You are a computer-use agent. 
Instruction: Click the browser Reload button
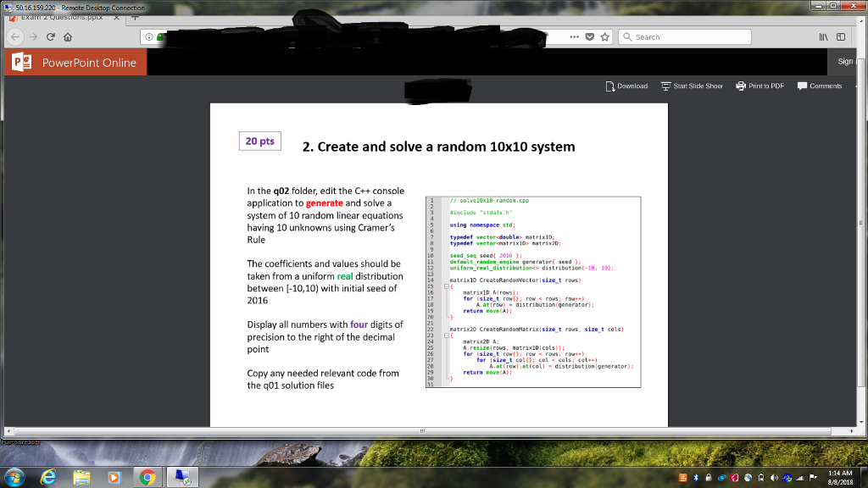point(52,36)
